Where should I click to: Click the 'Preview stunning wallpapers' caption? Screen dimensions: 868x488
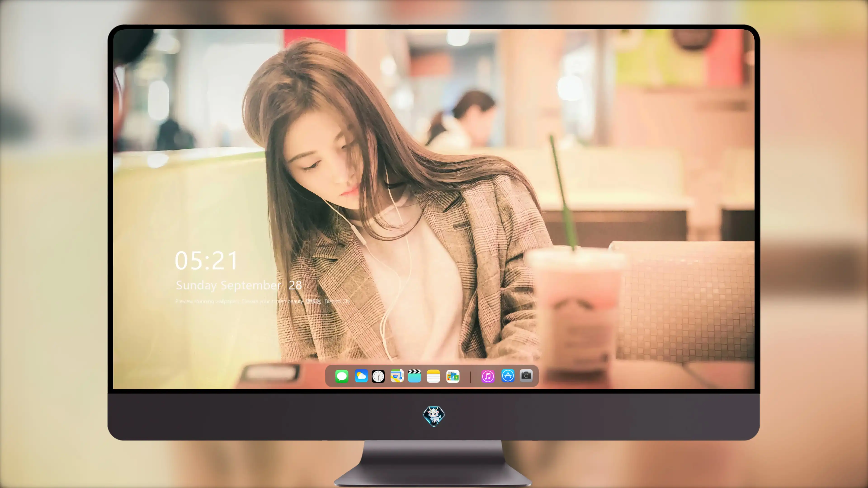point(262,301)
